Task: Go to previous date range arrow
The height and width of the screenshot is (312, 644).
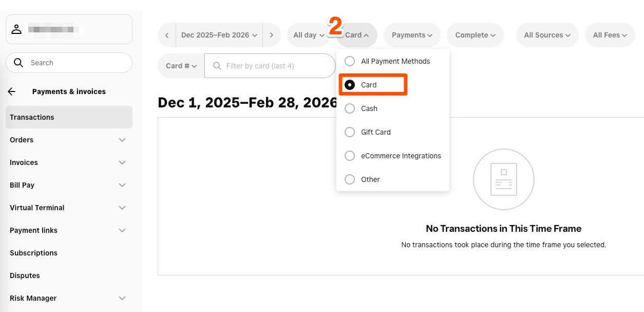Action: pos(167,35)
